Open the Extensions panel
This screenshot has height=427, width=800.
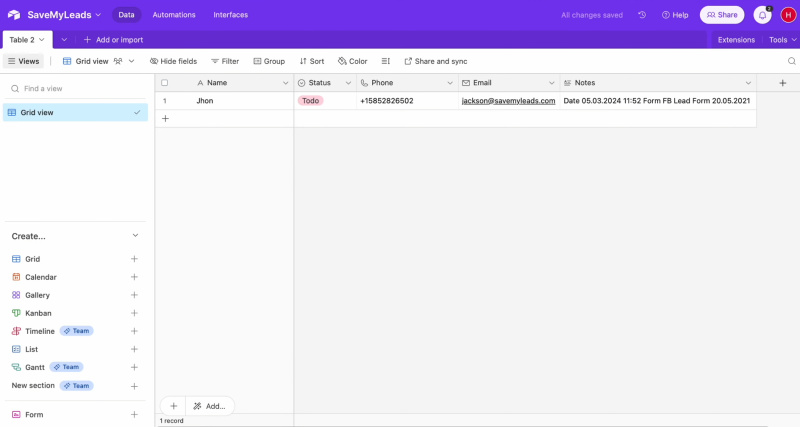click(x=736, y=40)
